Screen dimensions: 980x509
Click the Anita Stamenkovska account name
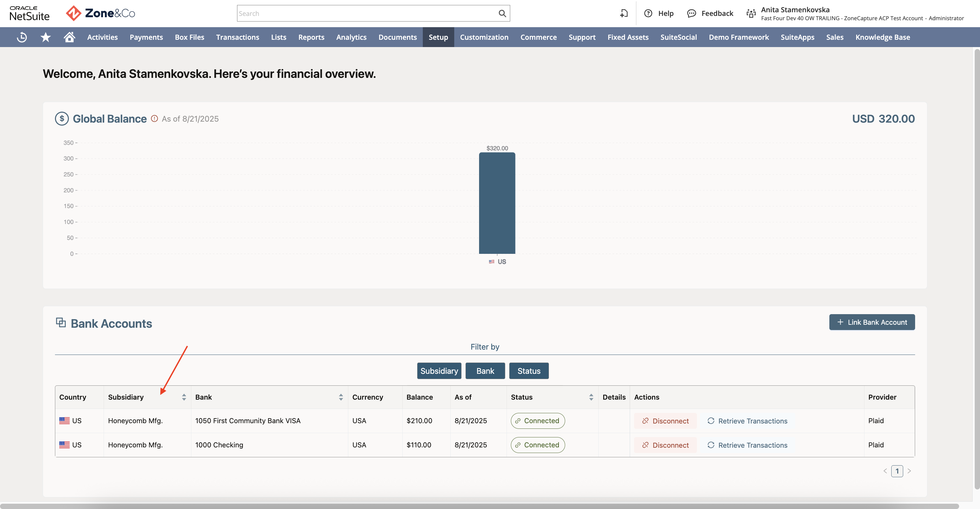(795, 10)
